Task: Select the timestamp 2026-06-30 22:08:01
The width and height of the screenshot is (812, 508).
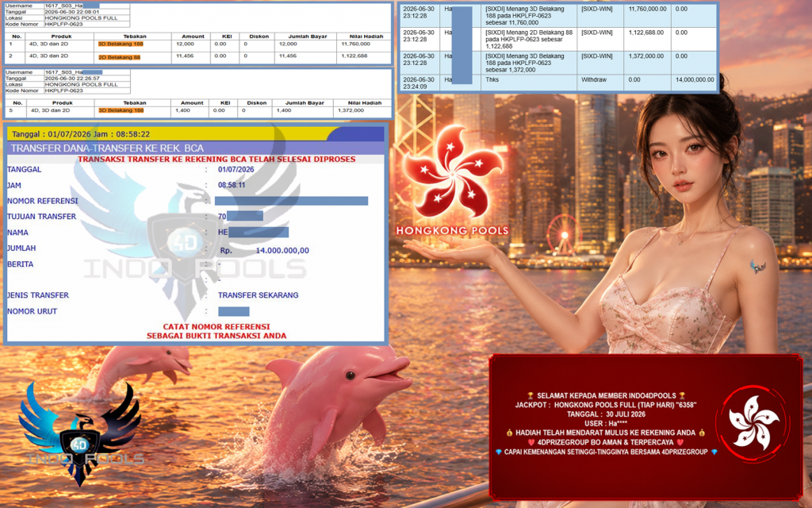Action: (x=72, y=11)
